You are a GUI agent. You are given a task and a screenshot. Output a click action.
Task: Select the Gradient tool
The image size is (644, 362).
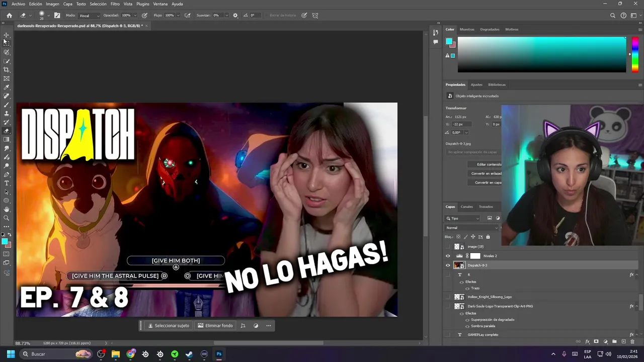[x=7, y=139]
